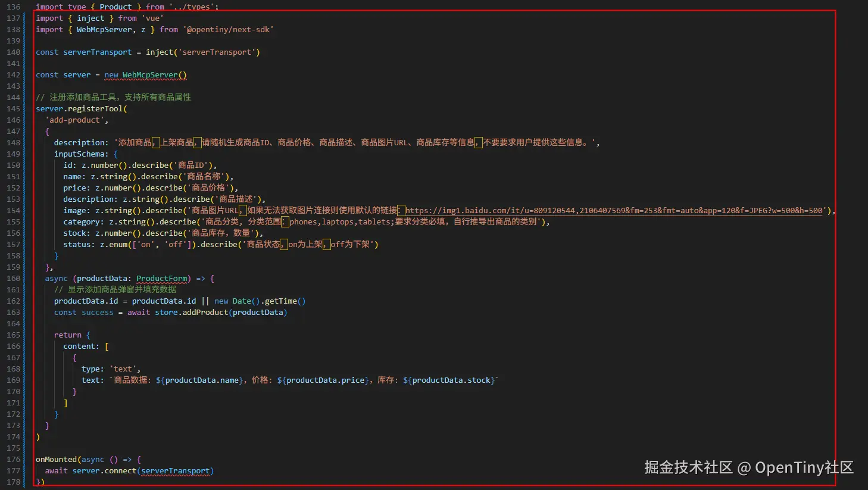Click the 'vue' import string on line 137
Viewport: 868px width, 490px height.
point(152,18)
